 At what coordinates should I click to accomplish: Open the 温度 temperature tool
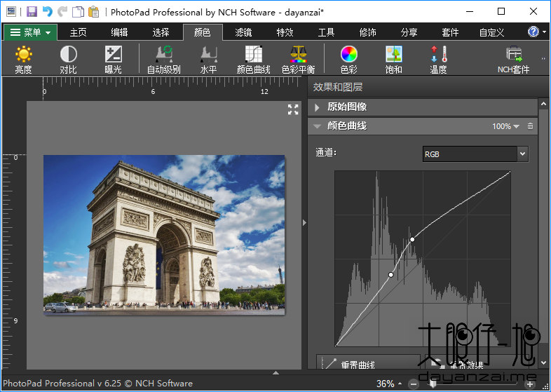click(x=438, y=60)
